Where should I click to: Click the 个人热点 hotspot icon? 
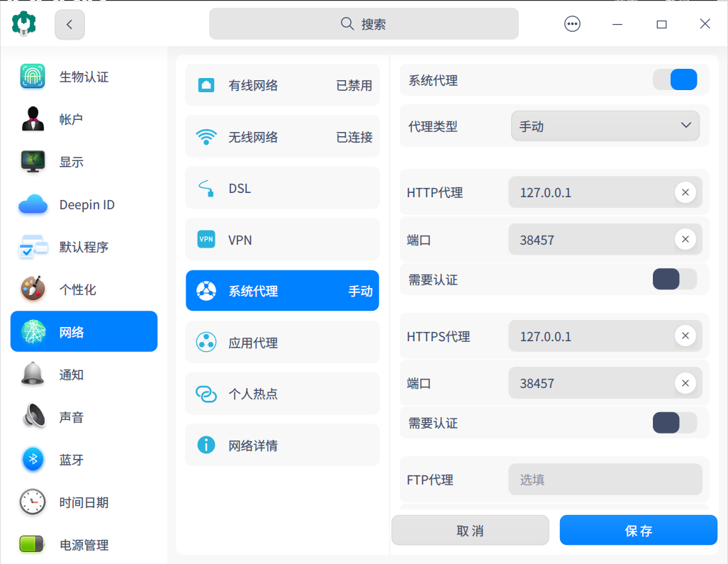tap(206, 394)
